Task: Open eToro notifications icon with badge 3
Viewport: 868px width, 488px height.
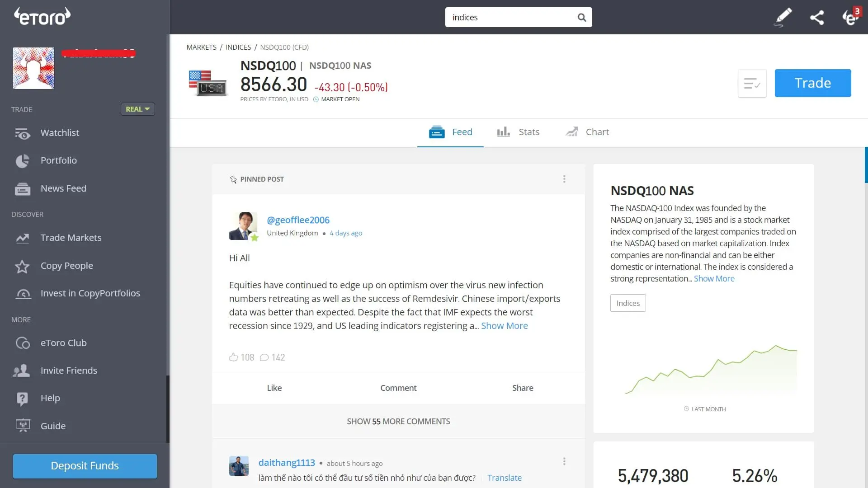Action: 851,17
